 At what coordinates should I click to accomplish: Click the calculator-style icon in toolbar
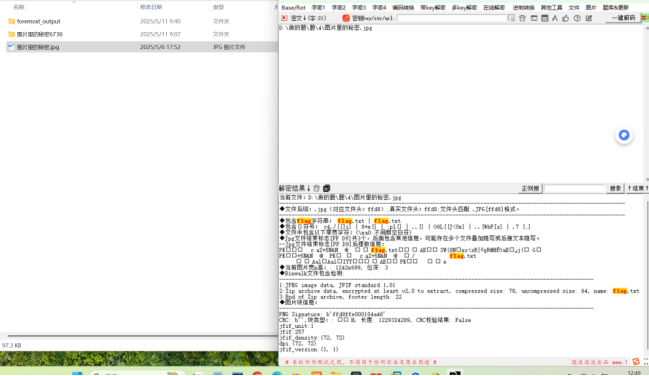[545, 18]
